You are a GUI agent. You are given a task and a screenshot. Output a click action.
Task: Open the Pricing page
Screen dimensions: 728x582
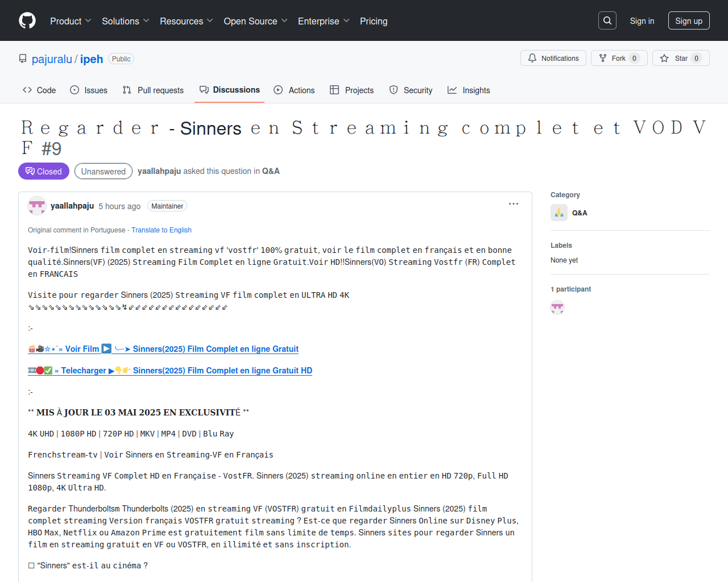pyautogui.click(x=374, y=21)
